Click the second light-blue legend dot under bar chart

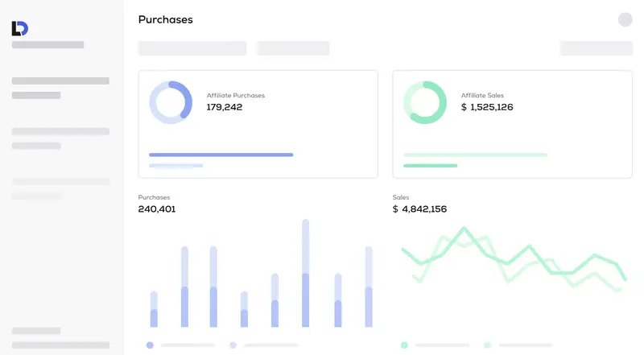[233, 345]
